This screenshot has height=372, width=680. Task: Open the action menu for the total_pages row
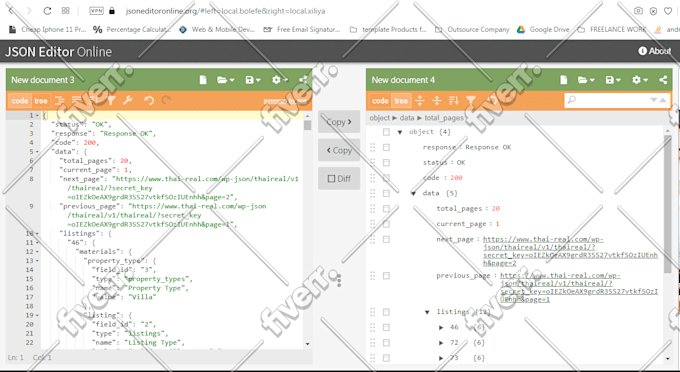pos(386,209)
